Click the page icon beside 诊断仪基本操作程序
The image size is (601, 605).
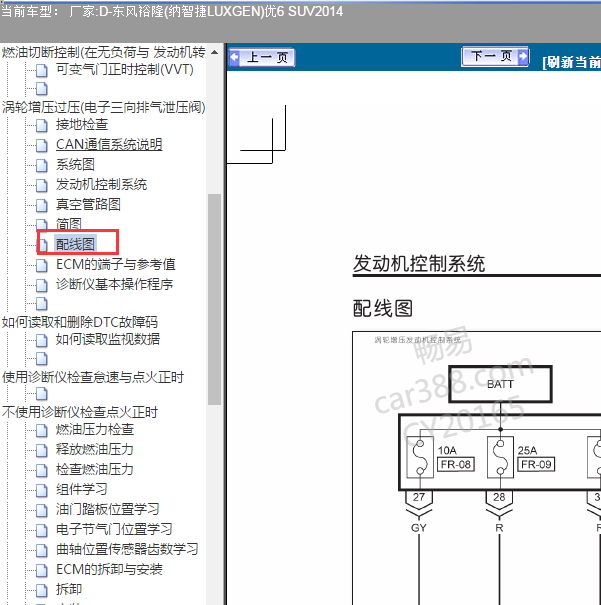(x=42, y=285)
